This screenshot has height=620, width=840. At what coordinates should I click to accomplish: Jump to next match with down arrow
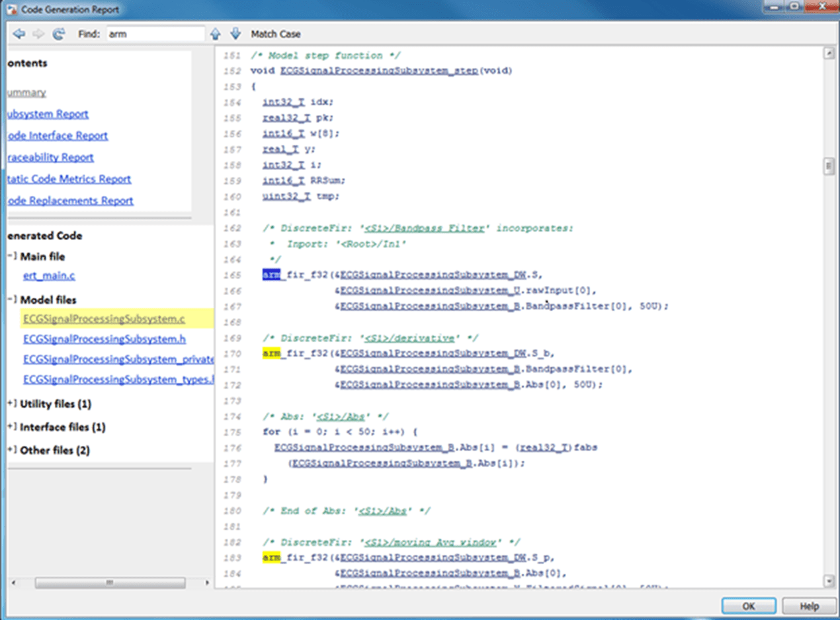[x=235, y=34]
